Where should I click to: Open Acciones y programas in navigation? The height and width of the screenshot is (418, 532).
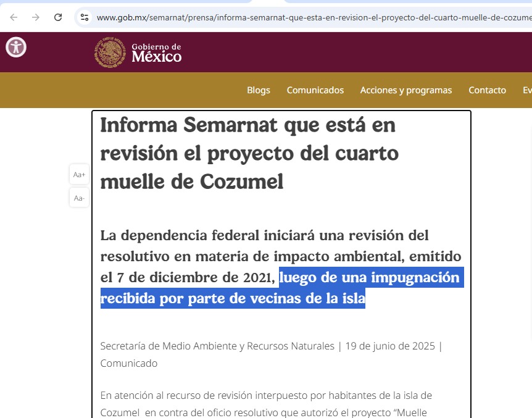[405, 90]
